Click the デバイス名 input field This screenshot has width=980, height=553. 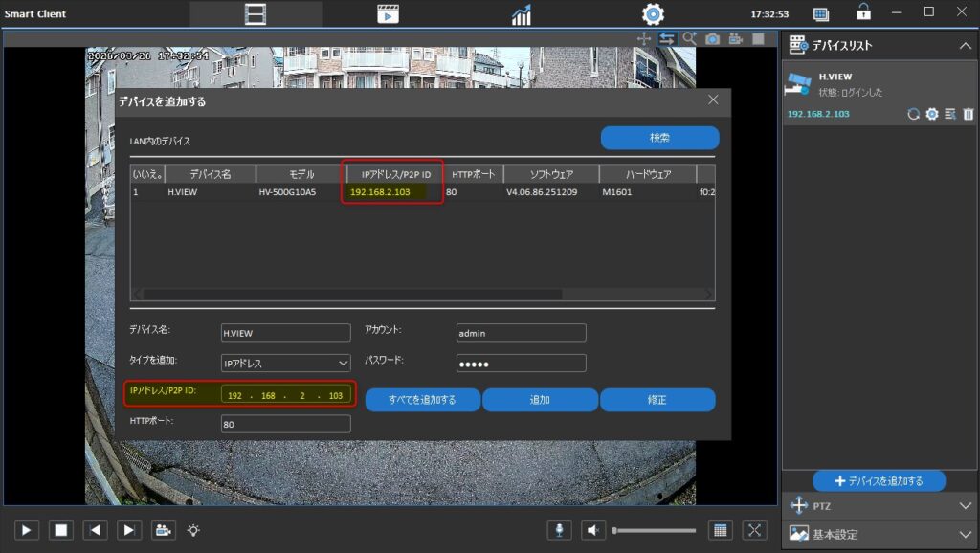tap(285, 333)
